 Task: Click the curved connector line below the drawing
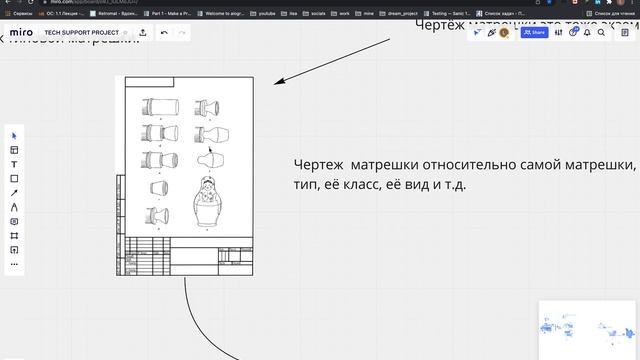pos(199,327)
